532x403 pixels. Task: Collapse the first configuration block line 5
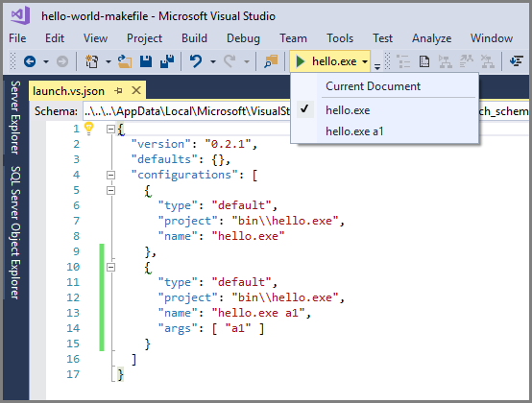(x=110, y=191)
